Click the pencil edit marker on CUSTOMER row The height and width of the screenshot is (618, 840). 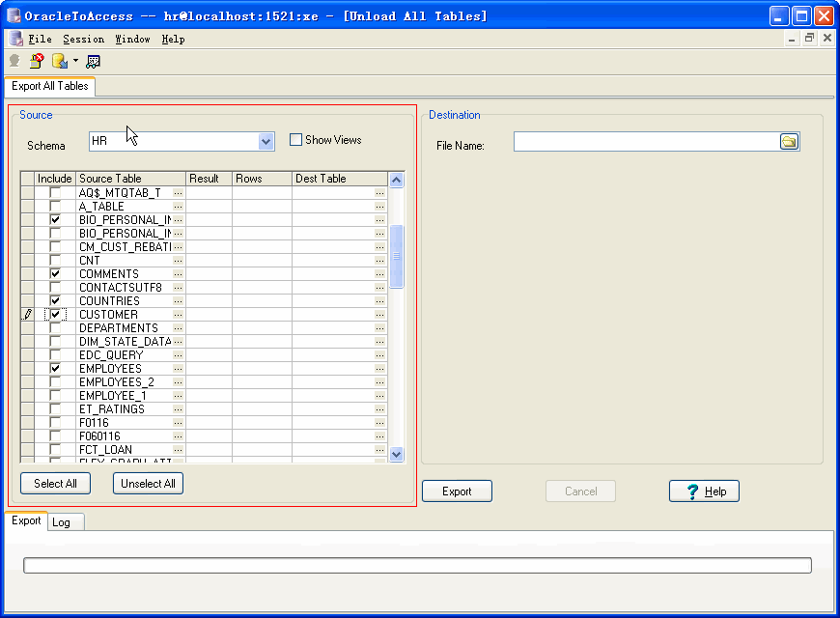point(27,315)
